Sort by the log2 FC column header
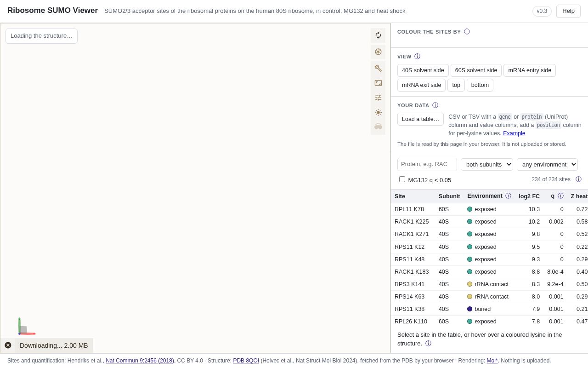Viewport: 588px width, 368px height. click(x=529, y=196)
